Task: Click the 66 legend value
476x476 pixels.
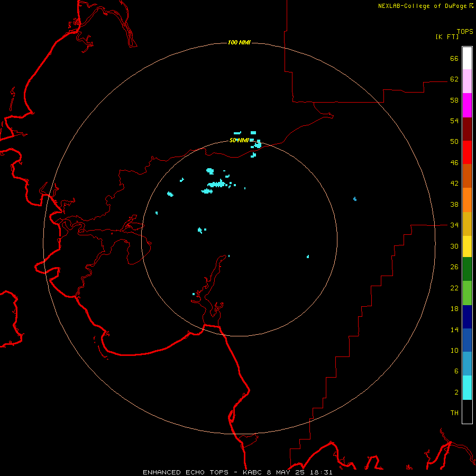Action: click(454, 58)
